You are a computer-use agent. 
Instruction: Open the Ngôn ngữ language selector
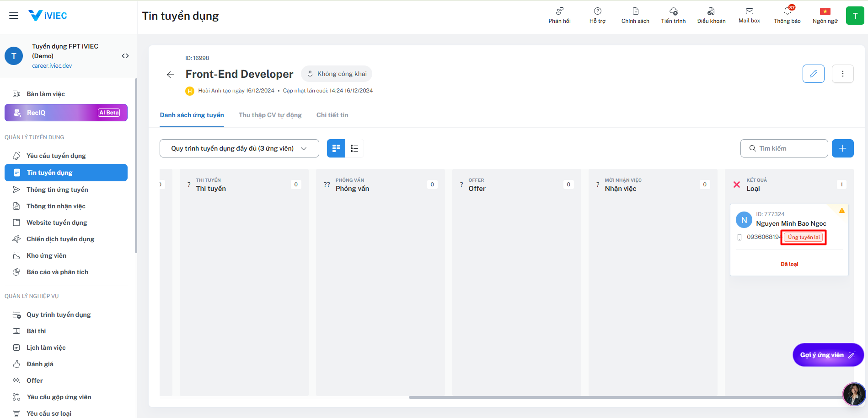tap(825, 11)
